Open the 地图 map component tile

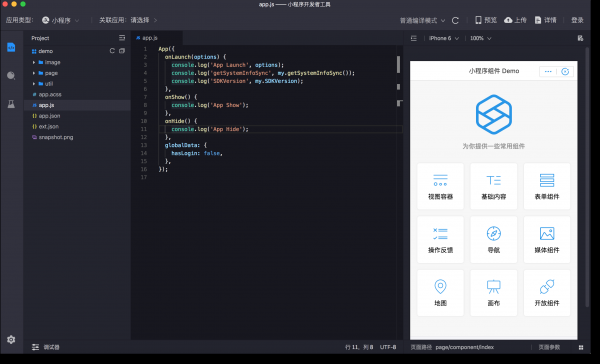pos(440,293)
